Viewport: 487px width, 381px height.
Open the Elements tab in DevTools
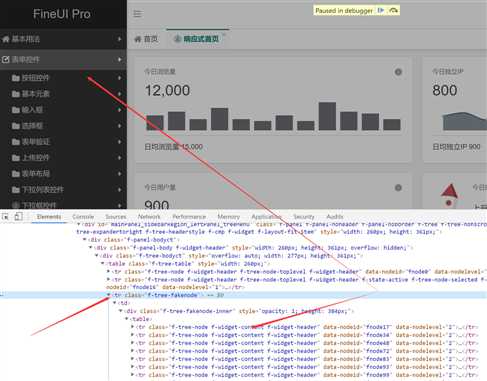(49, 217)
